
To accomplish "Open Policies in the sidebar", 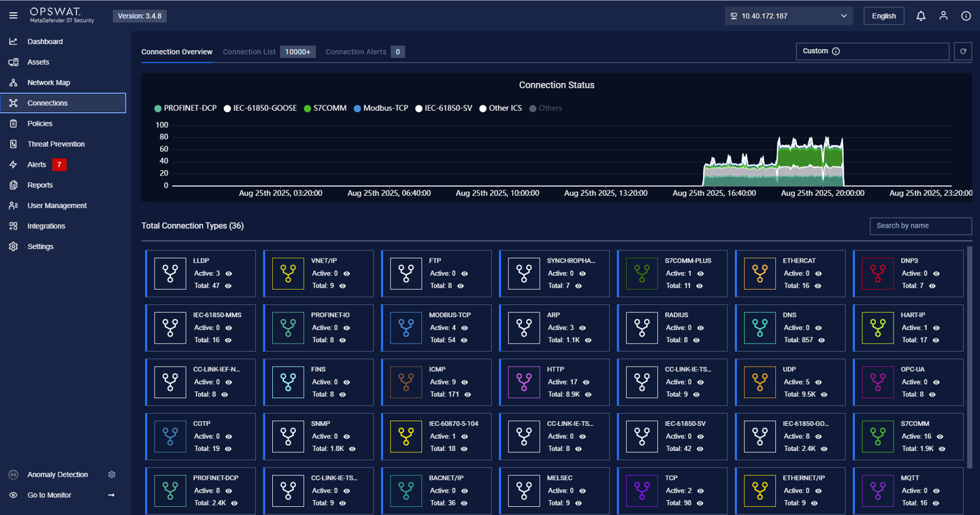I will coord(63,124).
